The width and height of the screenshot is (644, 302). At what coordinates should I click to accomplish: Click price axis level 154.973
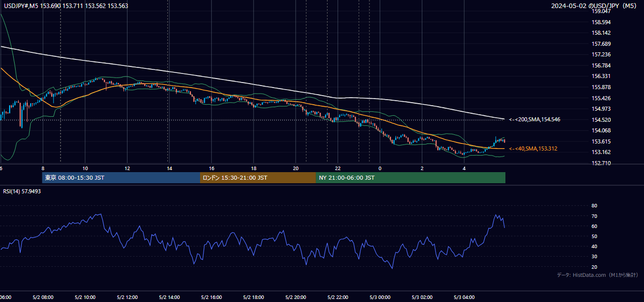(x=602, y=109)
